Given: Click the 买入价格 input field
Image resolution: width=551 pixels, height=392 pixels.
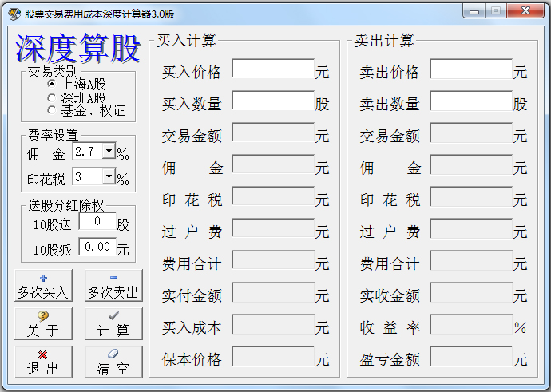Looking at the screenshot, I should [273, 70].
